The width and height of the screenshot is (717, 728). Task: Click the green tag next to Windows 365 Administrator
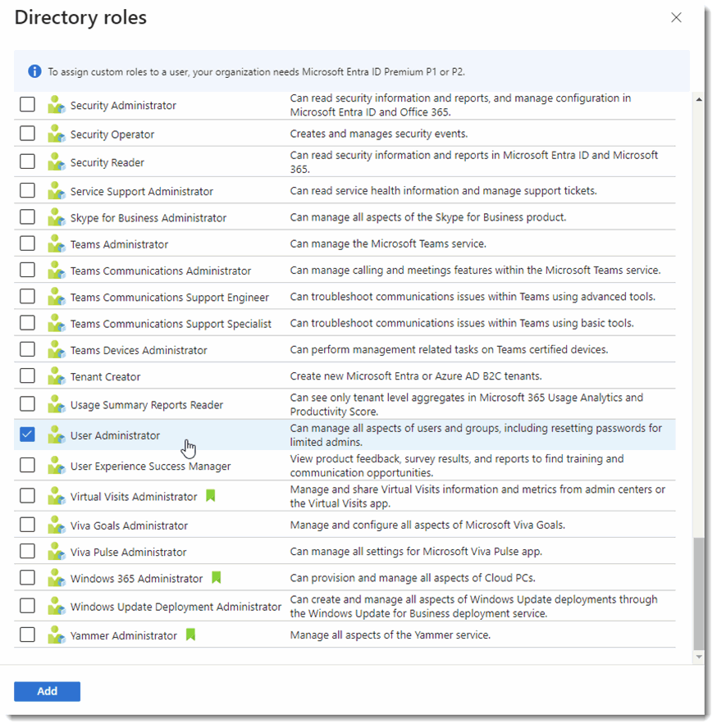pyautogui.click(x=216, y=578)
